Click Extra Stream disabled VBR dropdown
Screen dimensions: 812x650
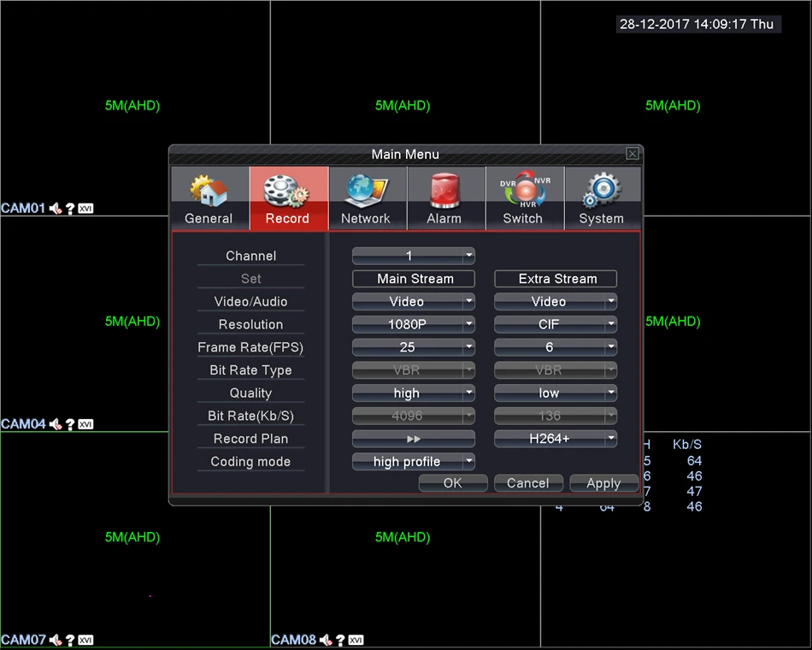tap(556, 370)
